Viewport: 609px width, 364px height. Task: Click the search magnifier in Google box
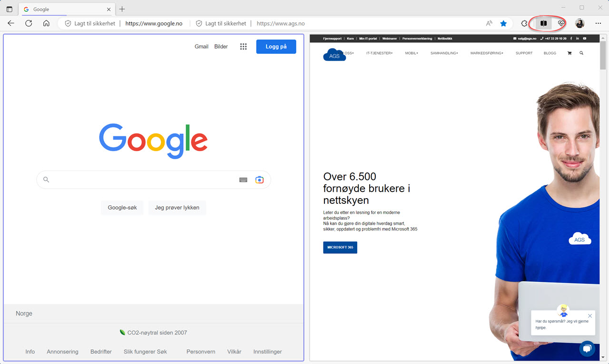46,180
